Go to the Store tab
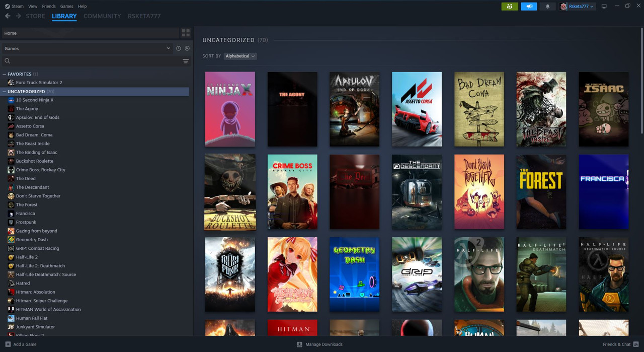644x352 pixels. (x=35, y=16)
